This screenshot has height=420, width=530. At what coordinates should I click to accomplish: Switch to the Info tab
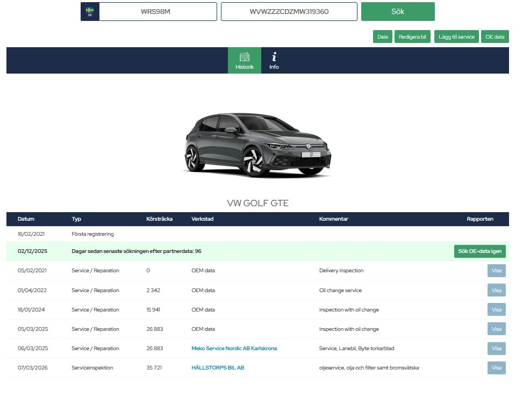[x=274, y=61]
